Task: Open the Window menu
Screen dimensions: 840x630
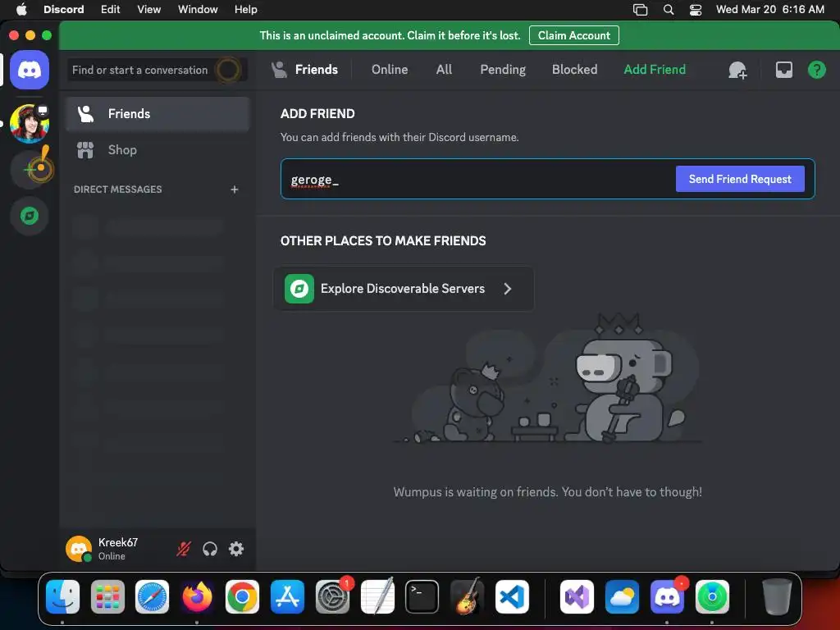Action: pos(198,9)
